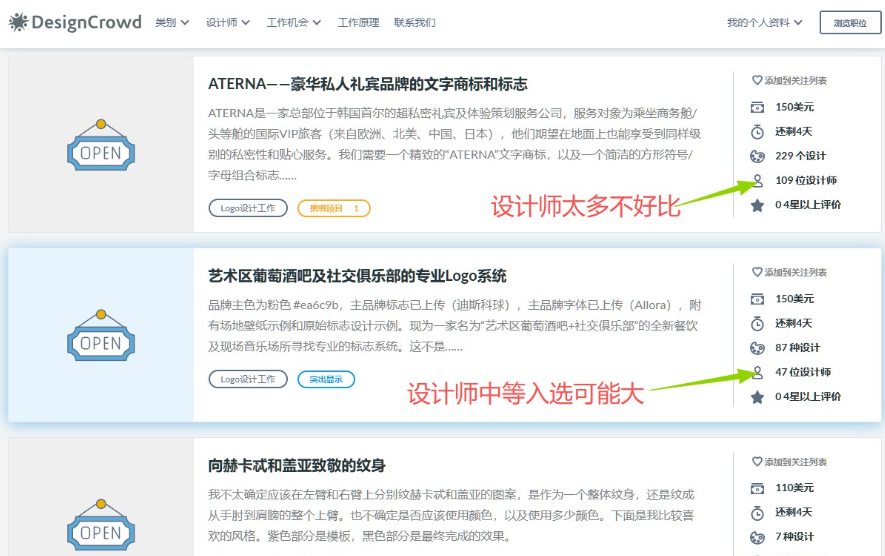Click the timer icon on ATERNA card

[757, 132]
